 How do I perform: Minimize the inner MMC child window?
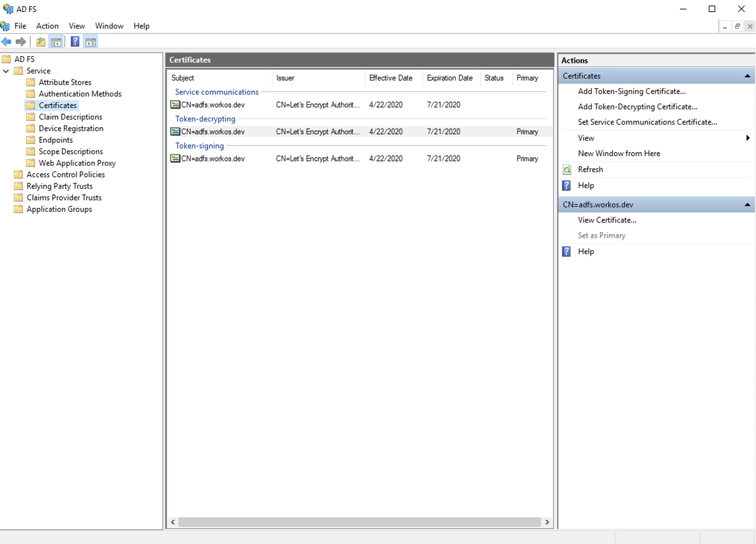(725, 26)
